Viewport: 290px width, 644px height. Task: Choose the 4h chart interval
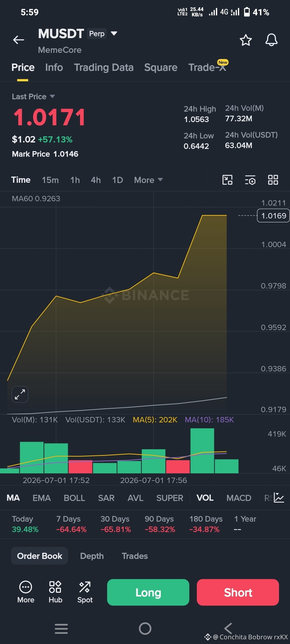tap(96, 180)
